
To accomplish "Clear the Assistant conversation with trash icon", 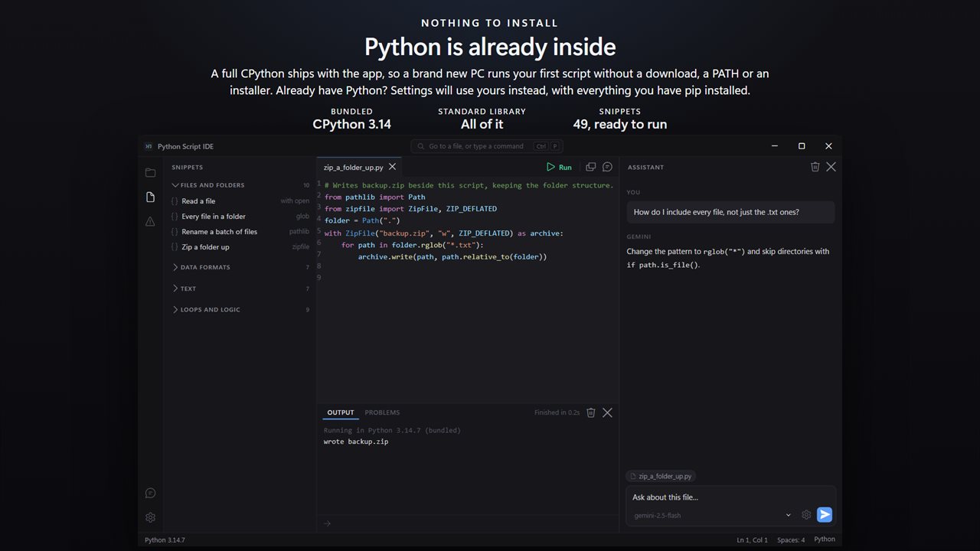I will (x=815, y=167).
